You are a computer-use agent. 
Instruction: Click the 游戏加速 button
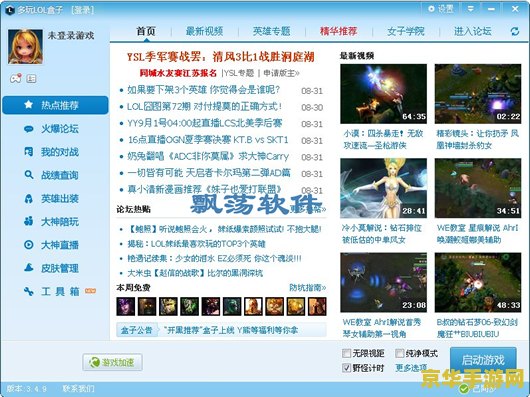(113, 363)
